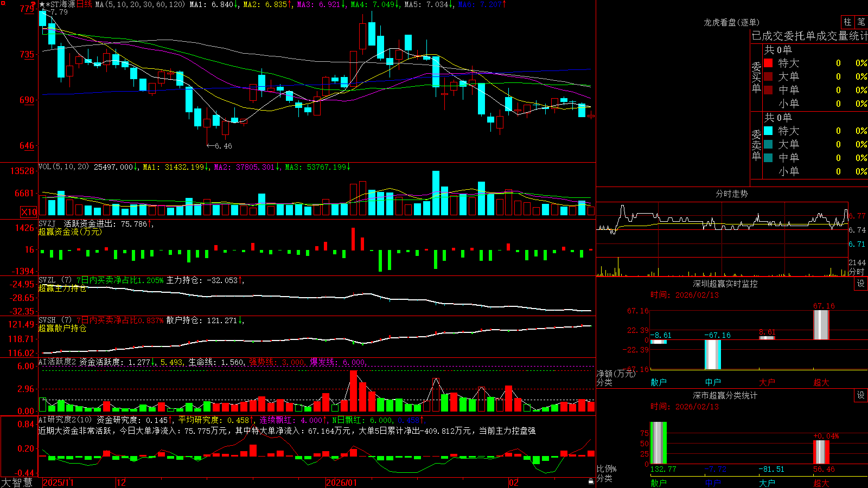
Task: Click the -67.16 中户 bar in 实时监控 chart
Action: [713, 355]
